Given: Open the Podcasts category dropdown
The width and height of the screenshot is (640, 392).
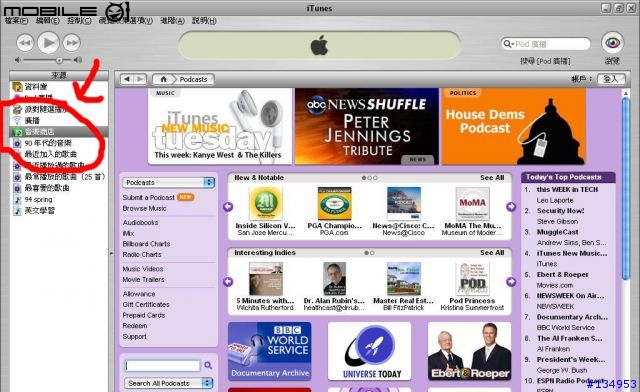Looking at the screenshot, I should tap(169, 183).
